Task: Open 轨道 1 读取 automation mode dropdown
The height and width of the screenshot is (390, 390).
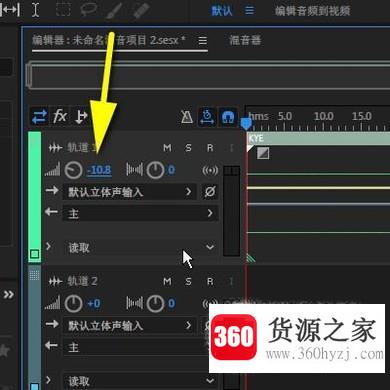Action: [x=141, y=247]
